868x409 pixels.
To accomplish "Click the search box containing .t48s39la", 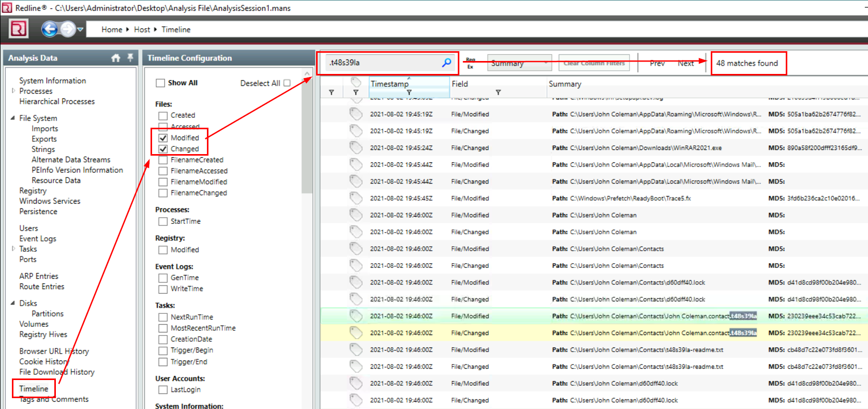I will click(383, 63).
